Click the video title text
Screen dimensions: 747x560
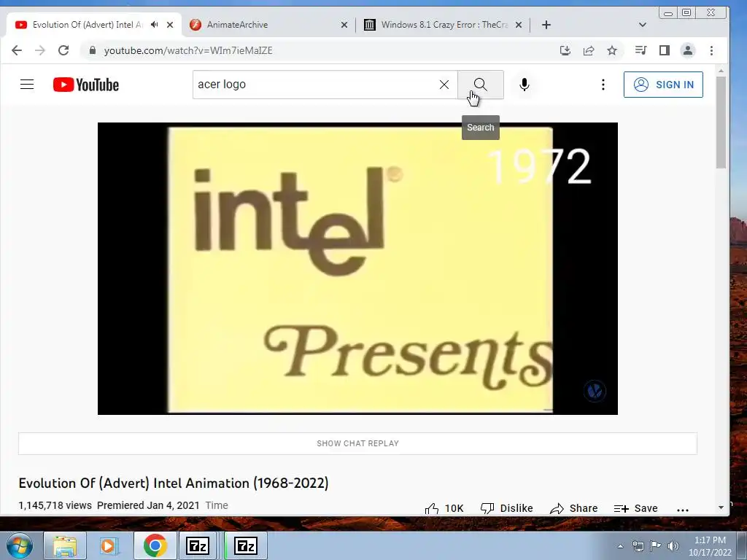coord(174,483)
